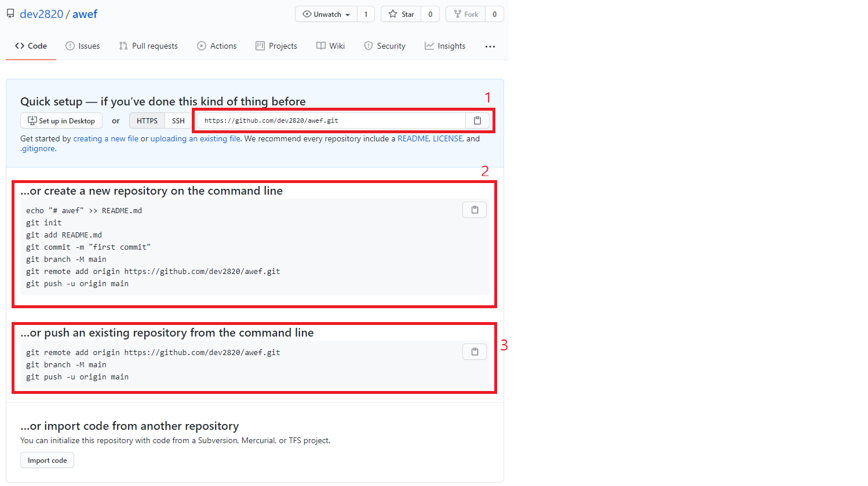This screenshot has width=868, height=486.
Task: Click 'git commit -m "first commit"' line
Action: pos(88,247)
